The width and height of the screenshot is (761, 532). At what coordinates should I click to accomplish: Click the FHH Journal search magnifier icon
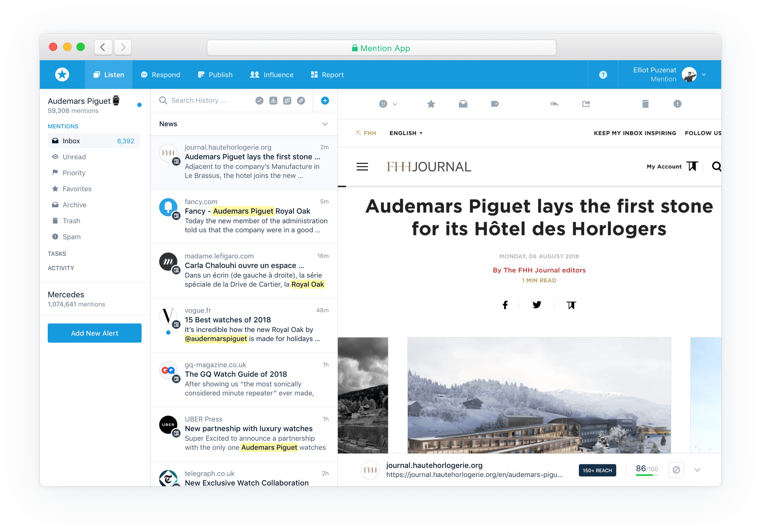[x=716, y=166]
